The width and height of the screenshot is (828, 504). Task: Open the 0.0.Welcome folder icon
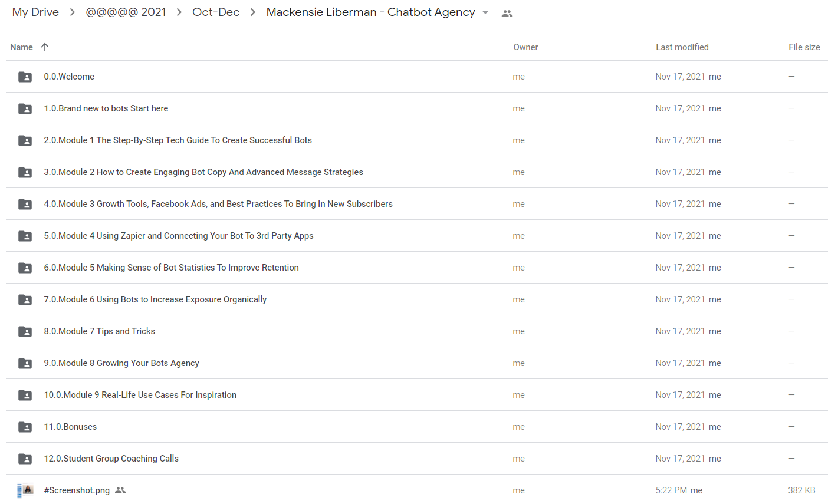pos(25,77)
